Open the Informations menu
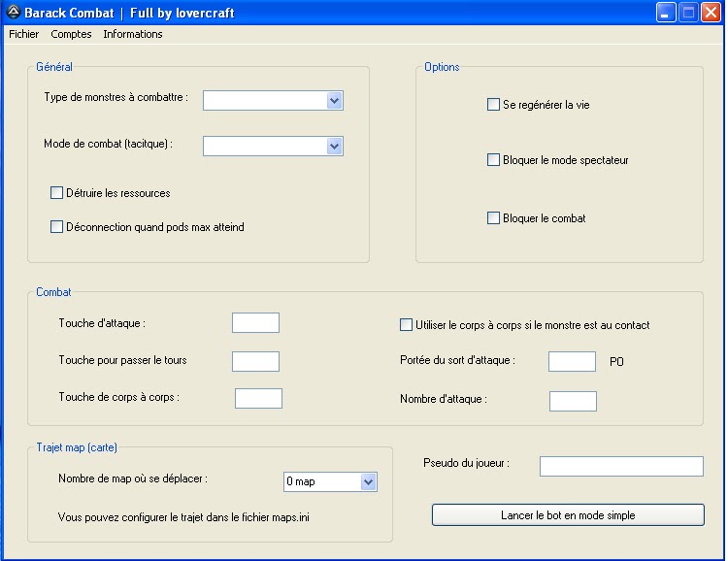The image size is (728, 561). [x=133, y=34]
